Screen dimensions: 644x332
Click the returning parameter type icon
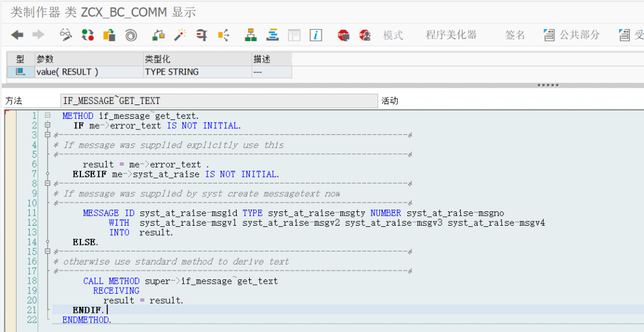point(20,72)
